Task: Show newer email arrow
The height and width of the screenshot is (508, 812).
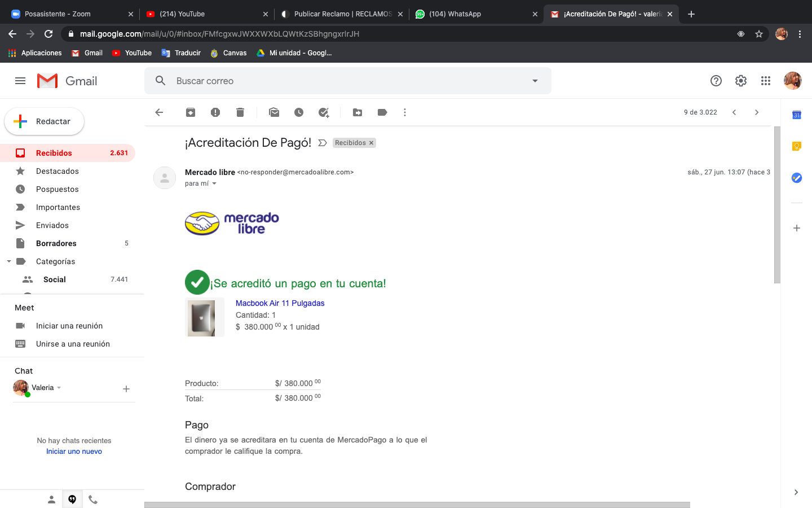Action: pyautogui.click(x=734, y=112)
